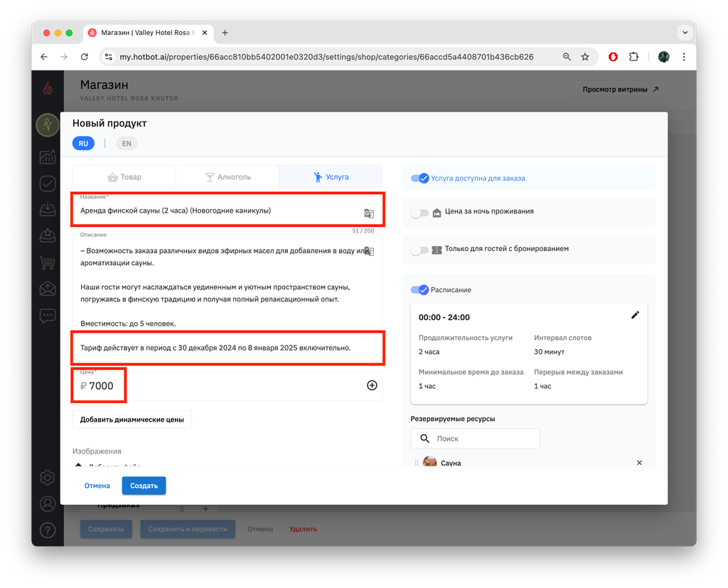Click the dimmed "Сохранить и перевести" button
This screenshot has width=728, height=588.
click(188, 529)
